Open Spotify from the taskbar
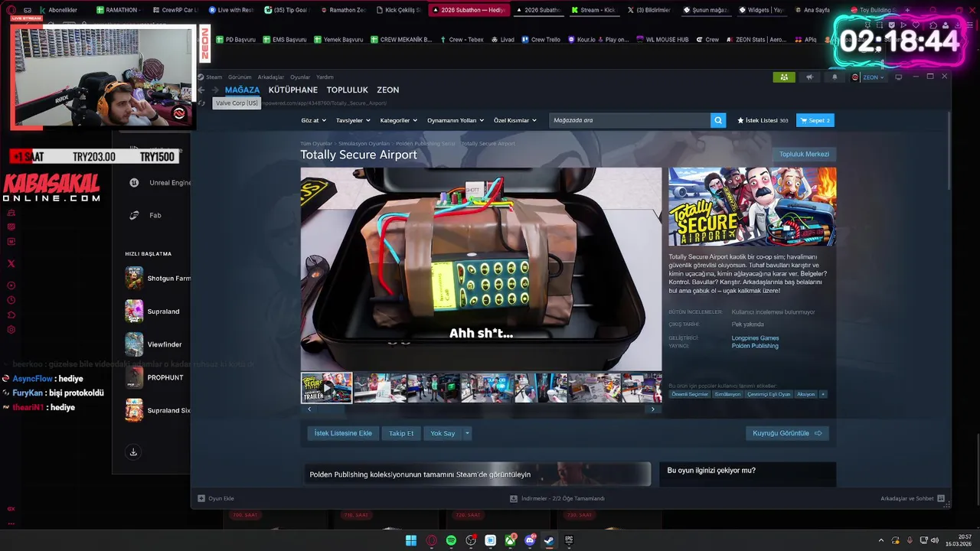Screen dimensions: 980x551 click(x=451, y=540)
